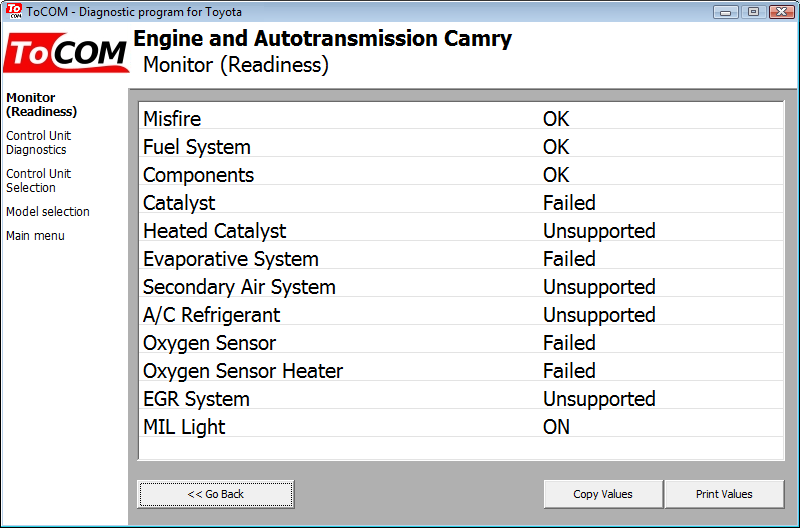Viewport: 800px width, 528px height.
Task: Click the ToCOM title bar app icon
Action: (x=14, y=11)
